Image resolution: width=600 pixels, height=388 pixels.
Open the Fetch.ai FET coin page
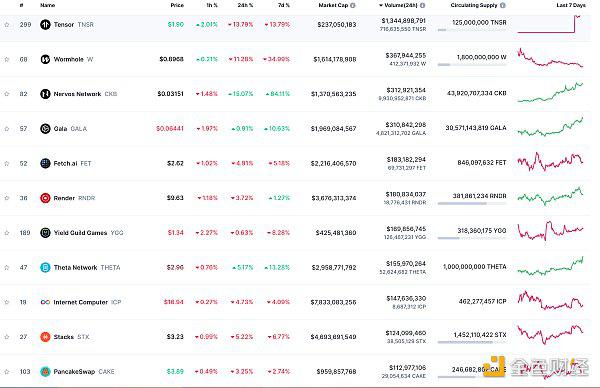coord(72,163)
